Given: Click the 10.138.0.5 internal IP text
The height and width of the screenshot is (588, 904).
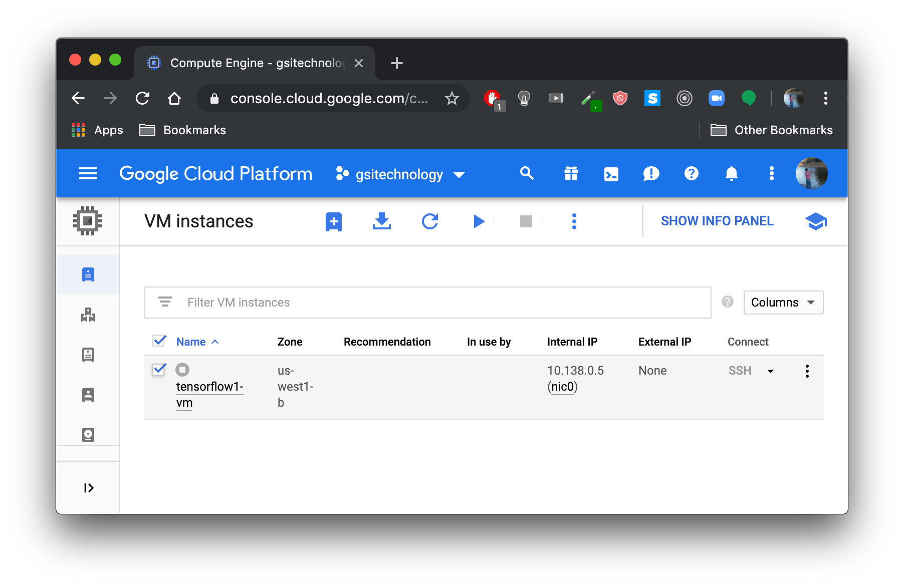Looking at the screenshot, I should click(x=575, y=371).
